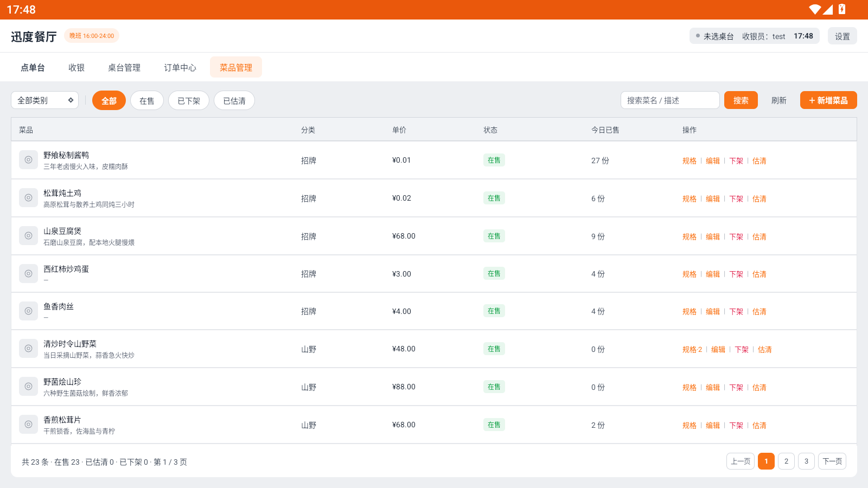Select the 全部 filter chip
Image resolution: width=868 pixels, height=488 pixels.
pyautogui.click(x=109, y=100)
